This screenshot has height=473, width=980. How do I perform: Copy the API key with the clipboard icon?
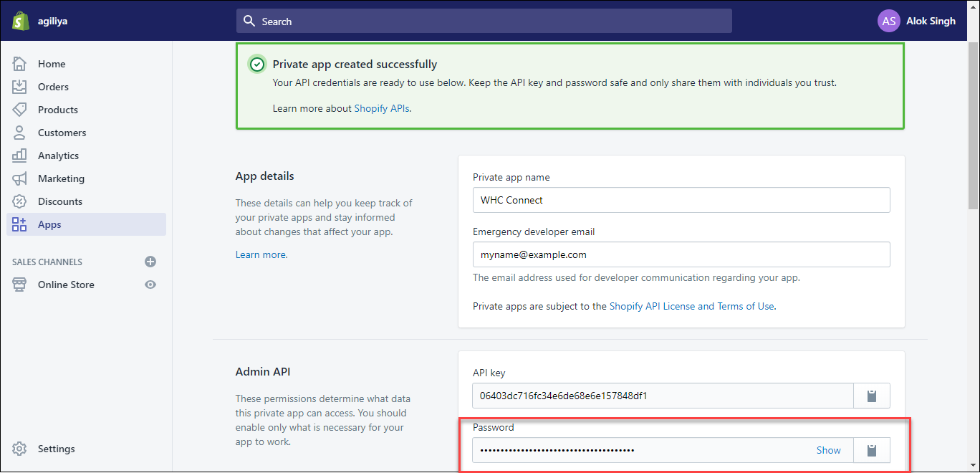point(872,396)
